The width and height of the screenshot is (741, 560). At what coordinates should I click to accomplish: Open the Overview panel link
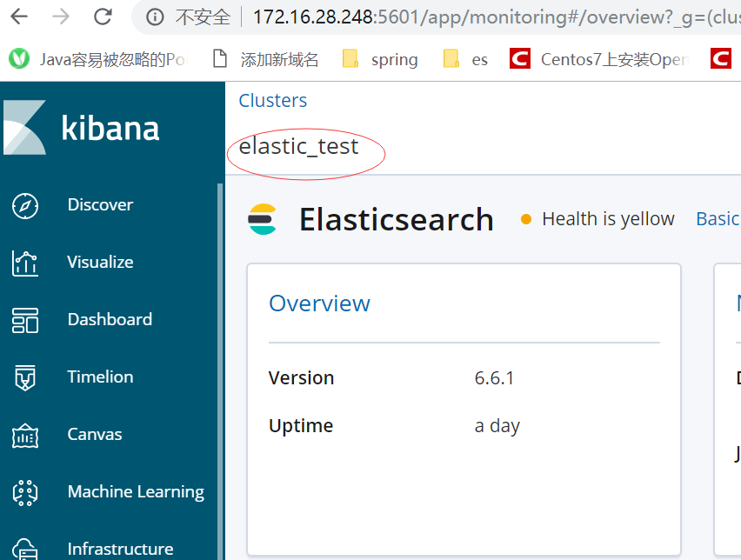[x=319, y=303]
